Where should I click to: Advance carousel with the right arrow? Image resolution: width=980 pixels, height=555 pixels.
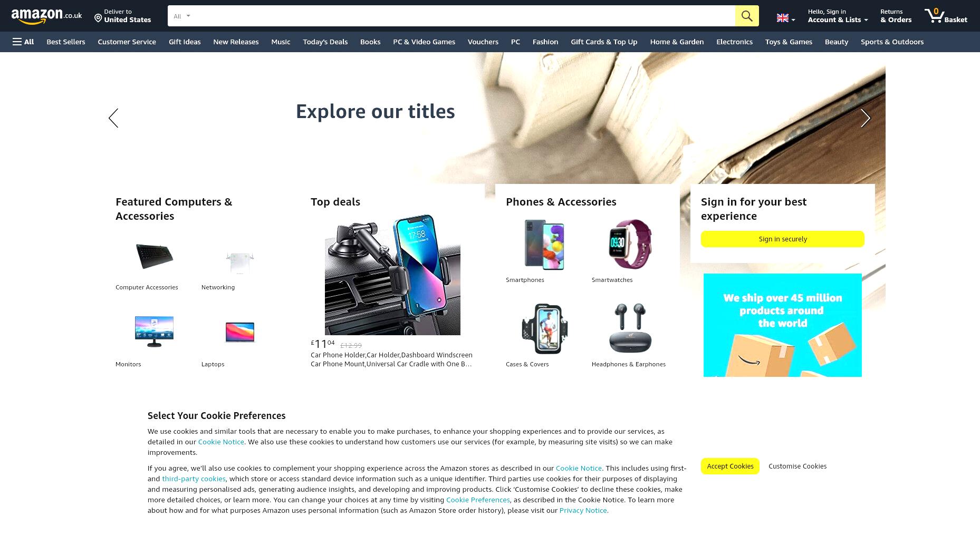tap(866, 118)
